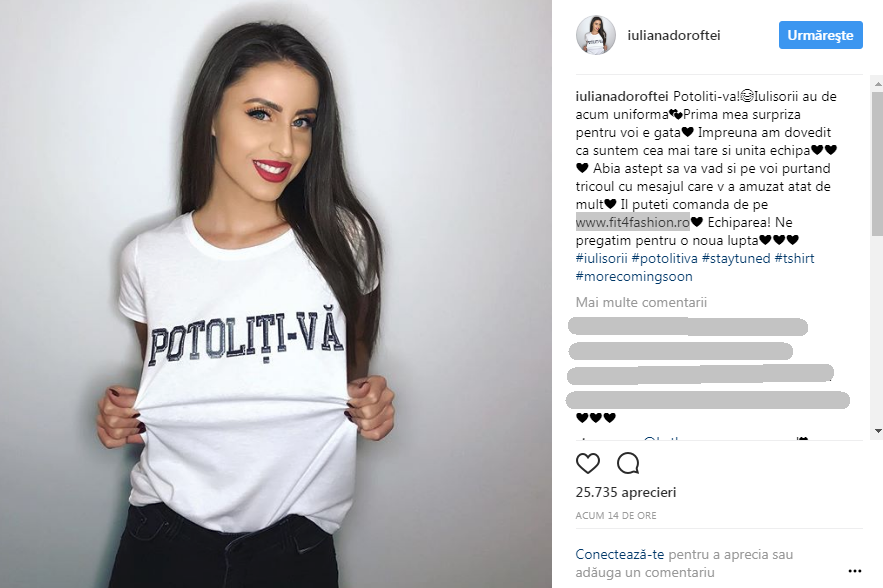Viewport: 883px width, 588px height.
Task: Open the #tshirt hashtag
Action: pos(795,259)
